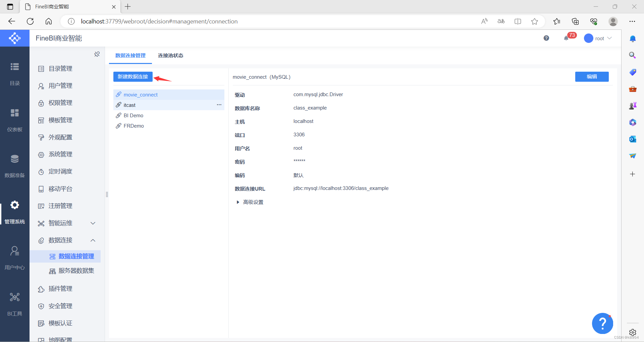Open browser essentials heart icon
644x342 pixels.
pyautogui.click(x=594, y=21)
